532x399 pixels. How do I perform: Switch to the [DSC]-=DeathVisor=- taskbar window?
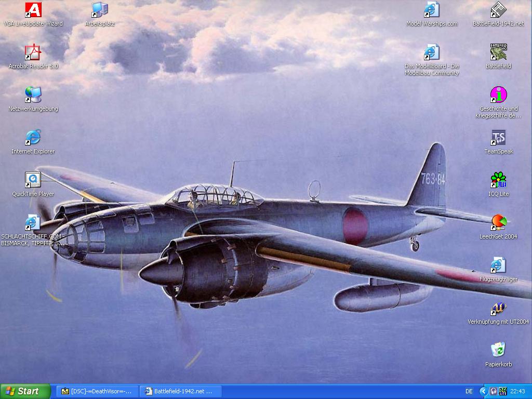pos(97,392)
